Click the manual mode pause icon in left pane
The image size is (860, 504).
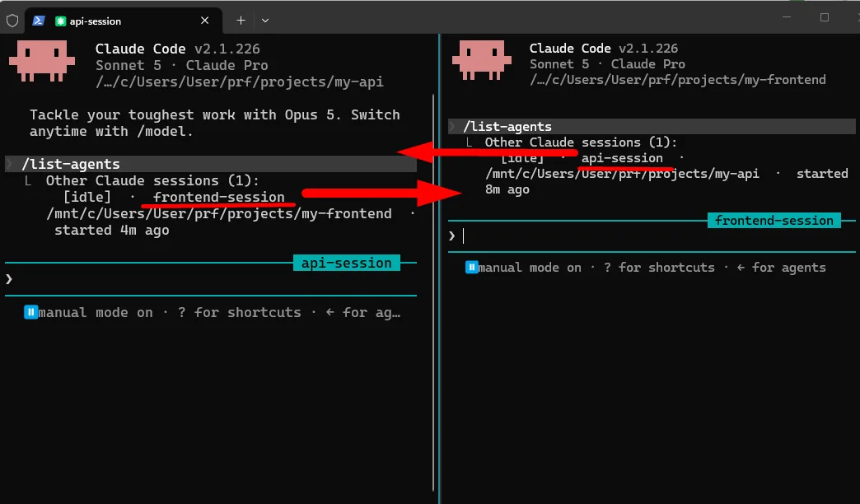click(x=30, y=313)
